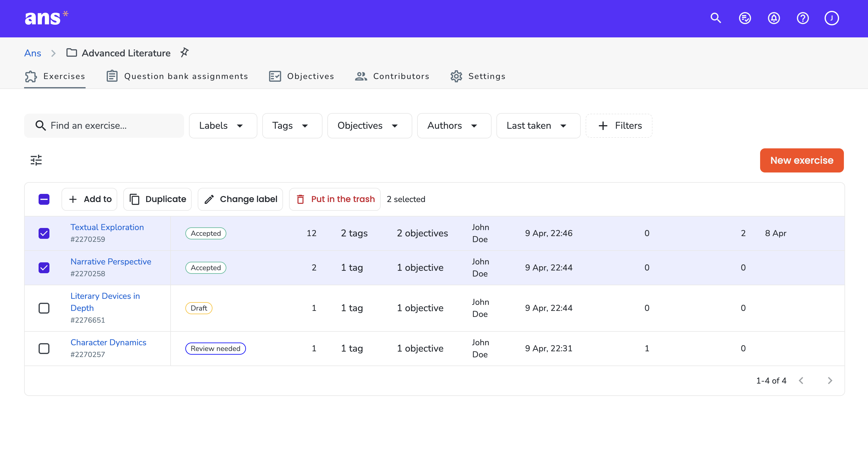Focus the Find an exercise search field
The height and width of the screenshot is (468, 868).
click(104, 126)
